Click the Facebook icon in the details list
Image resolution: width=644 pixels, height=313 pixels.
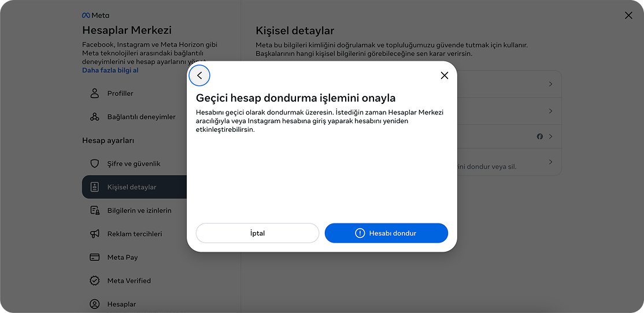tap(540, 136)
